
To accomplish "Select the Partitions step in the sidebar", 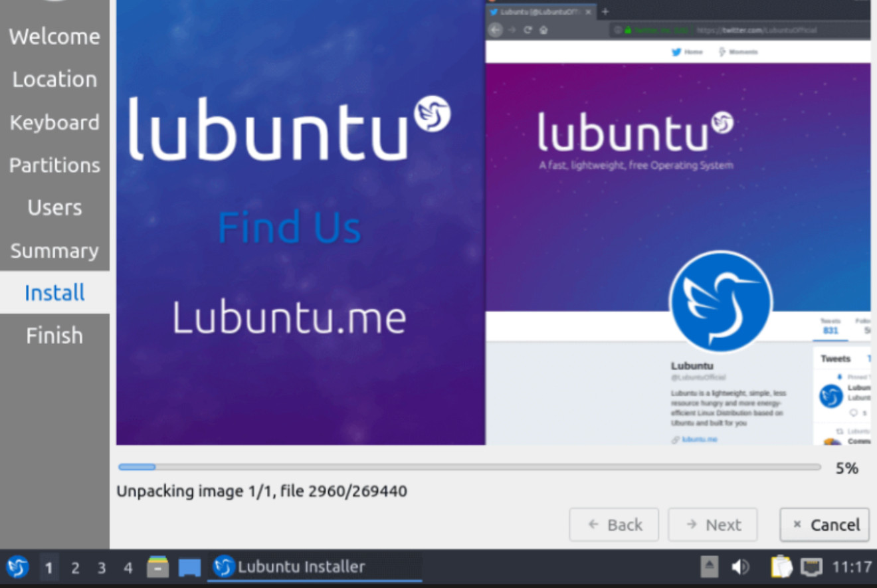I will pos(54,165).
